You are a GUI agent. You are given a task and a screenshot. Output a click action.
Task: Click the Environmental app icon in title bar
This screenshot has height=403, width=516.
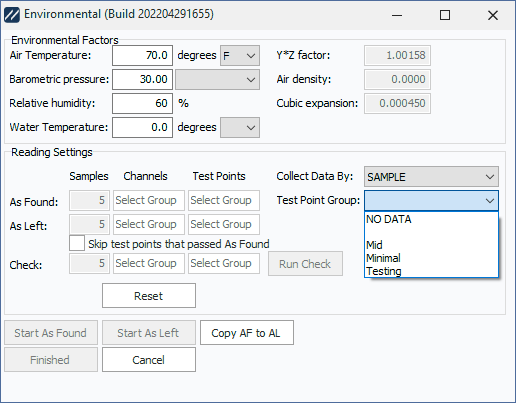point(12,15)
